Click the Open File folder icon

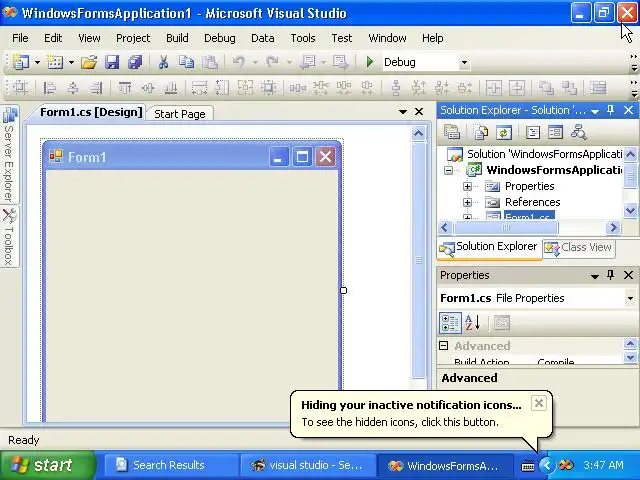[x=89, y=62]
